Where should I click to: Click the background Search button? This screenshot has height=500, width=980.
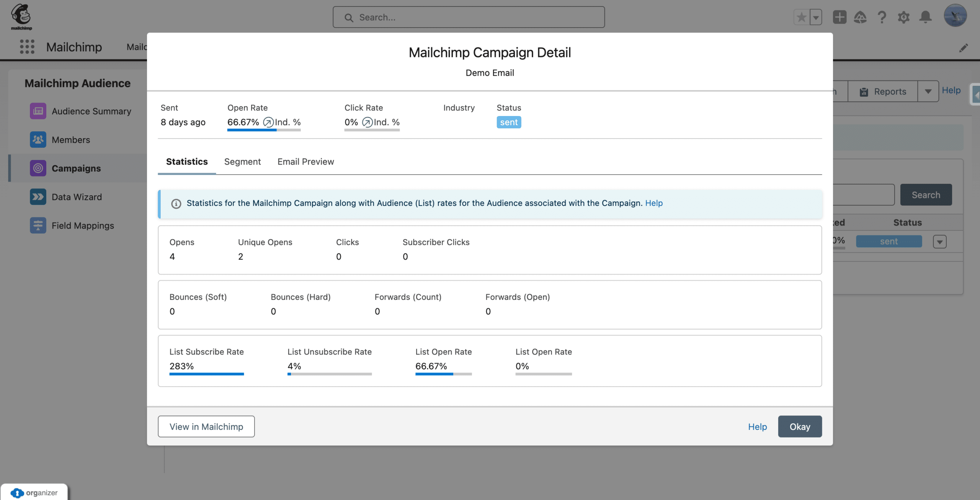[x=926, y=195]
